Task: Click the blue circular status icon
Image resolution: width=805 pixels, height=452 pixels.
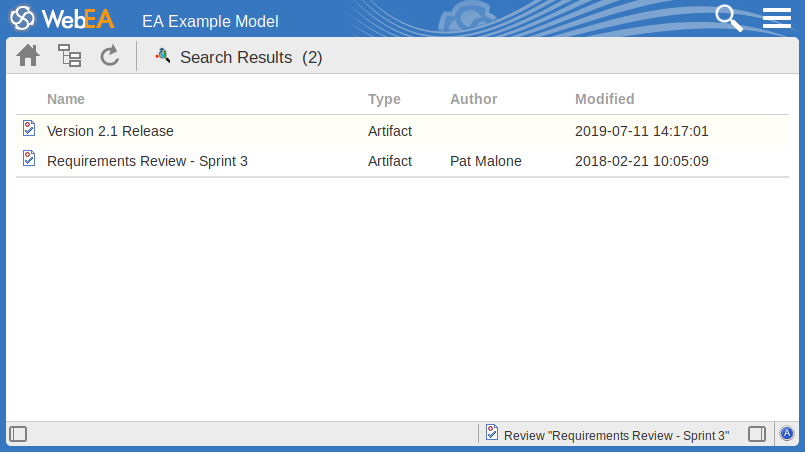Action: (x=787, y=434)
